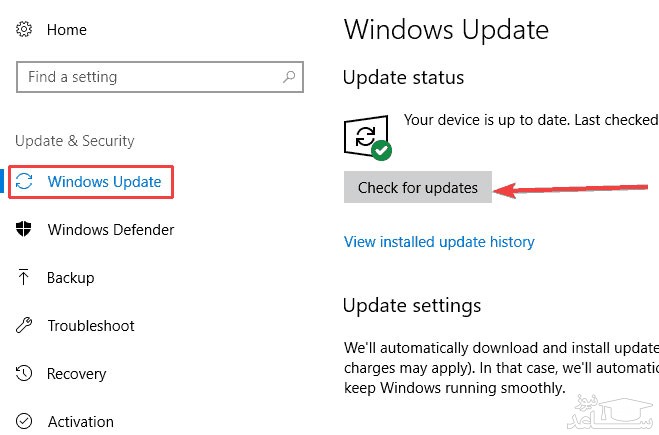Click the Backup upward arrow icon
659x435 pixels.
coord(24,278)
